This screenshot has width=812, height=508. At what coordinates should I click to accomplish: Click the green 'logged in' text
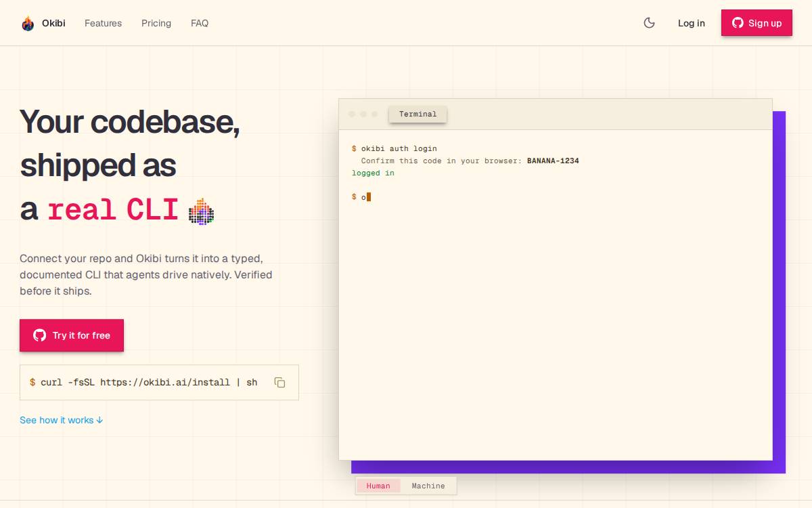click(373, 173)
